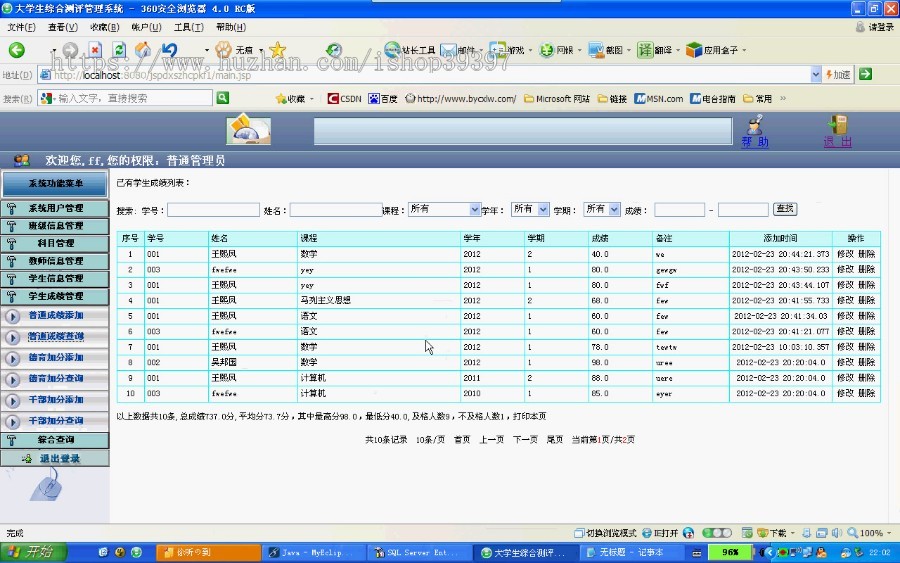
Task: Click the localhost URL address field
Action: (425, 75)
